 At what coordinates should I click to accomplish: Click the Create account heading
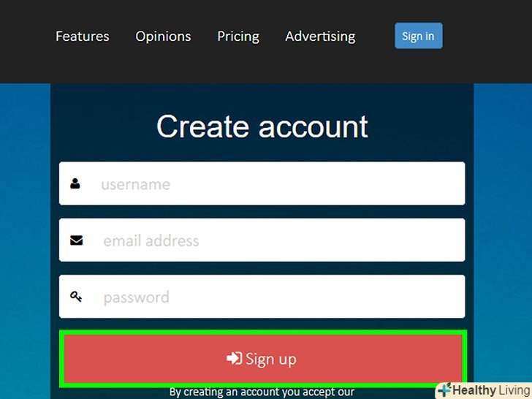point(262,126)
